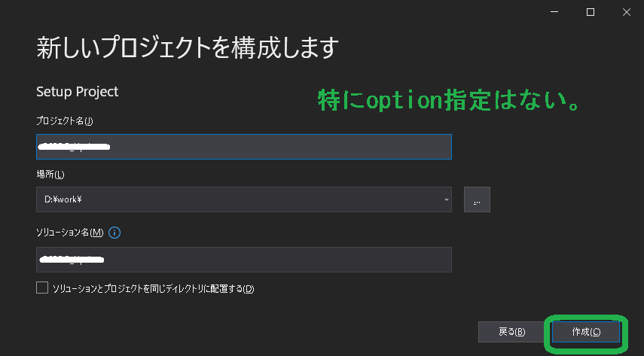Click the ソリューション名(M) field label
Image resolution: width=644 pixels, height=356 pixels.
click(70, 233)
